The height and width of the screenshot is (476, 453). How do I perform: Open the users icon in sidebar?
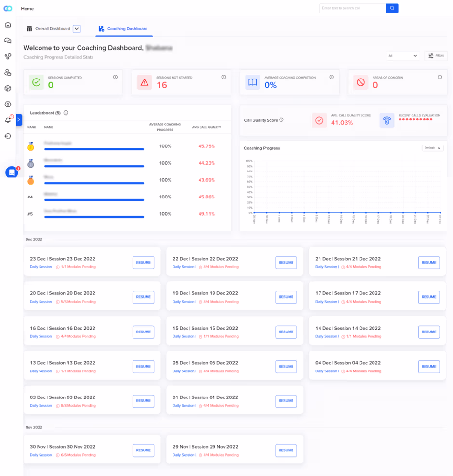point(8,73)
